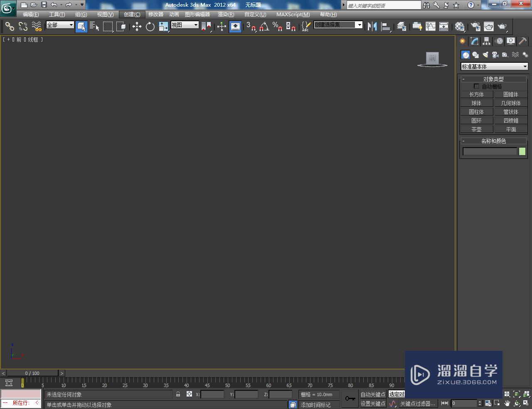532x409 pixels.
Task: Click the 茶壶 teapot button
Action: click(476, 129)
